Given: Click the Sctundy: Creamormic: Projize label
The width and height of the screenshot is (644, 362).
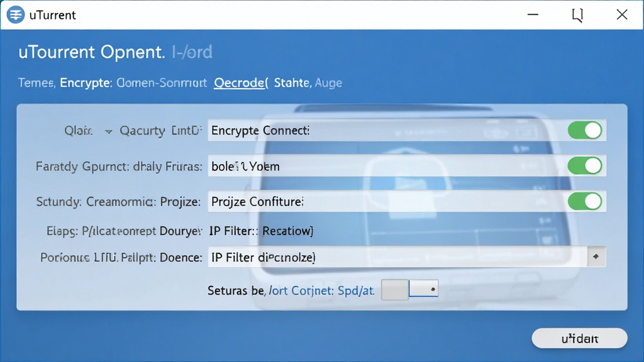Looking at the screenshot, I should (x=119, y=202).
